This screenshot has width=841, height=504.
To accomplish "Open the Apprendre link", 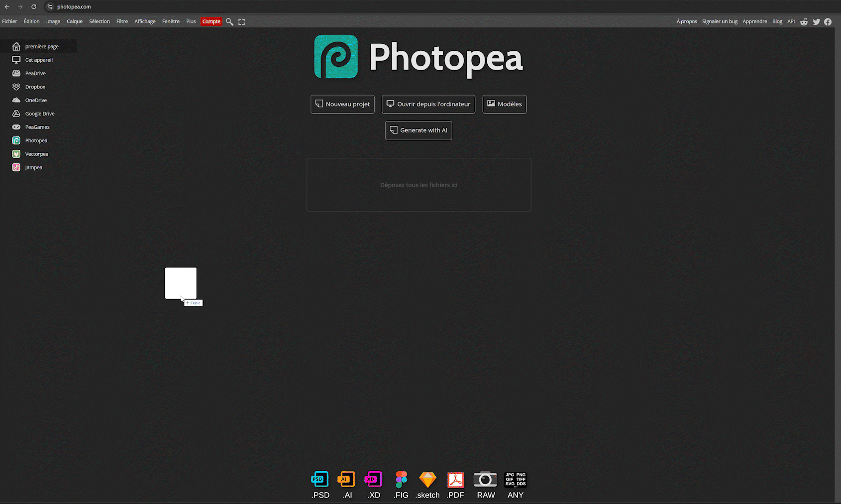I will coord(755,21).
